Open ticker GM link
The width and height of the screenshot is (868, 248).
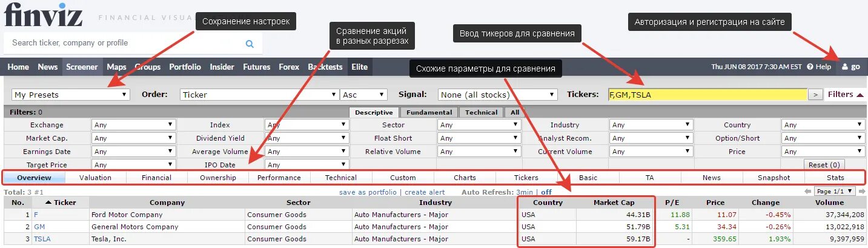coord(39,227)
